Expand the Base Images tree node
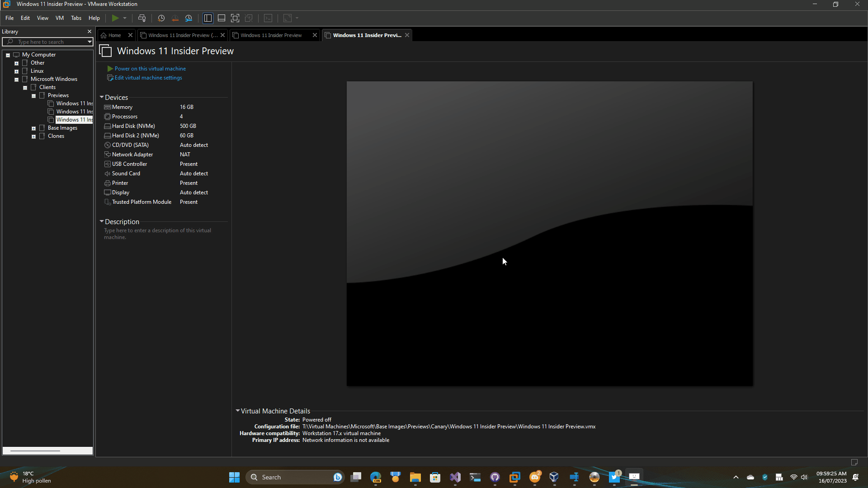This screenshot has height=488, width=868. (x=33, y=128)
